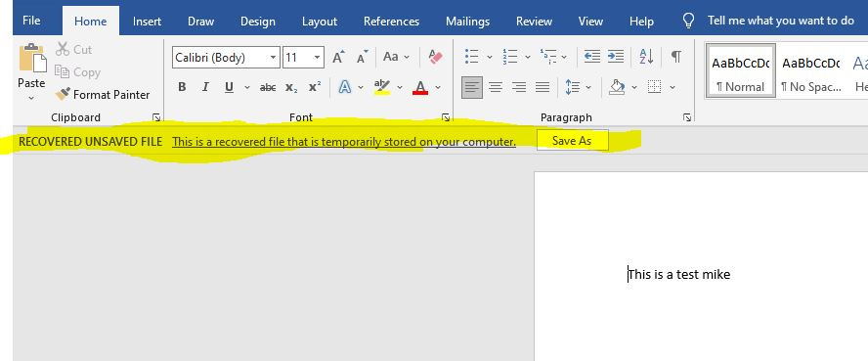Apply strikethrough formatting

click(268, 87)
